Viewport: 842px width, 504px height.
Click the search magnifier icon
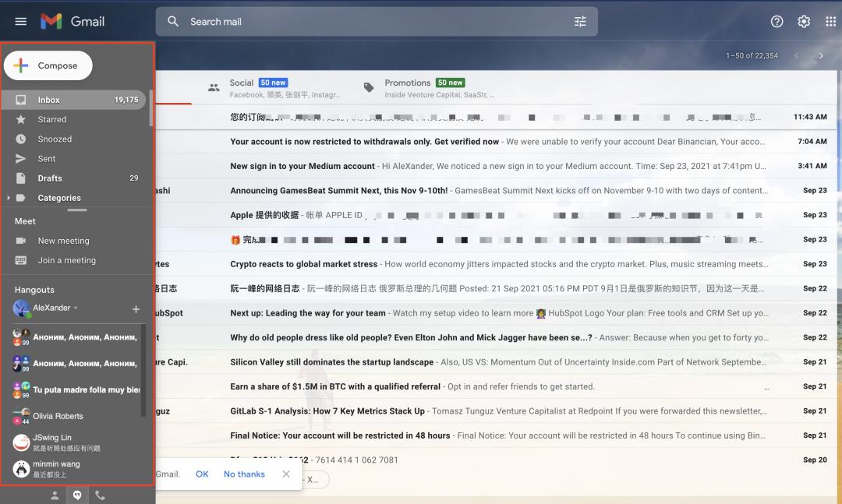point(173,22)
